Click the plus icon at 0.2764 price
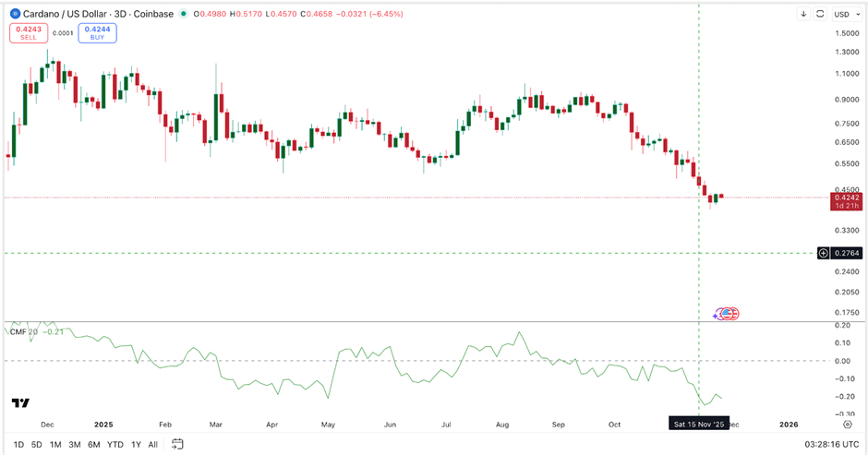Screen dimensions: 868x455 click(824, 253)
